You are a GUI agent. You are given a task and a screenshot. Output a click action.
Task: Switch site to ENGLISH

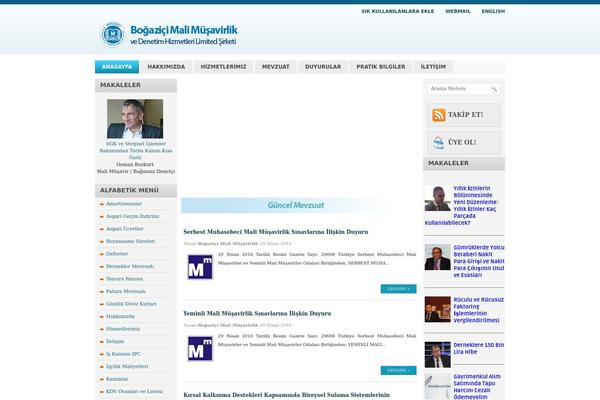tap(493, 11)
